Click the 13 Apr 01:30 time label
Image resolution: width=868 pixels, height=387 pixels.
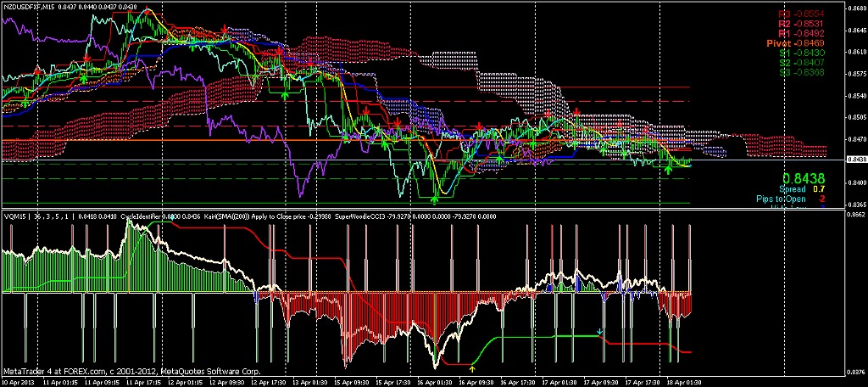tap(309, 383)
